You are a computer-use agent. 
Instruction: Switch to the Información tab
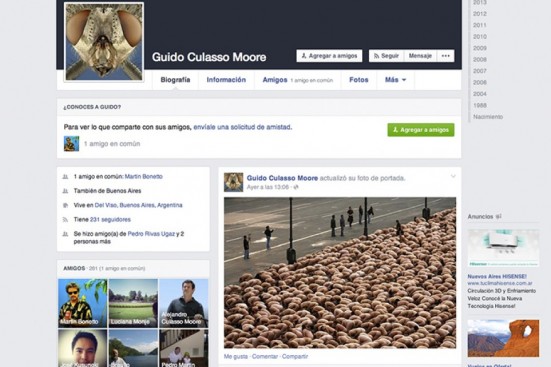[226, 80]
